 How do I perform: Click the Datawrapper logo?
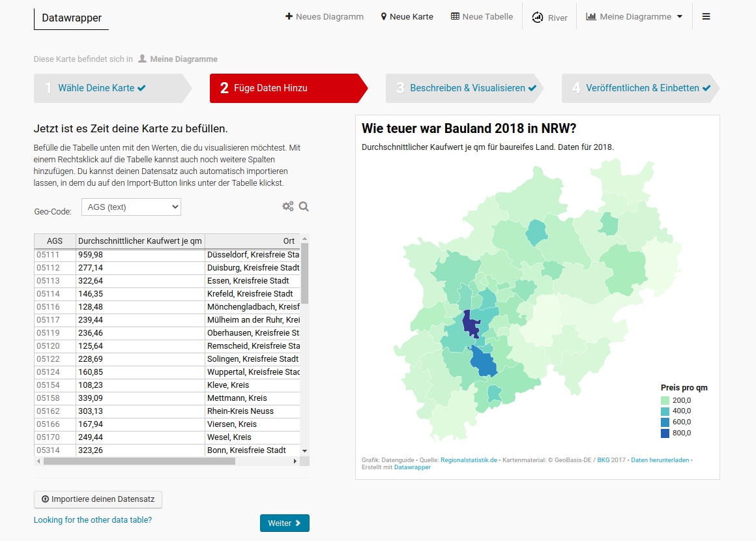pos(72,18)
